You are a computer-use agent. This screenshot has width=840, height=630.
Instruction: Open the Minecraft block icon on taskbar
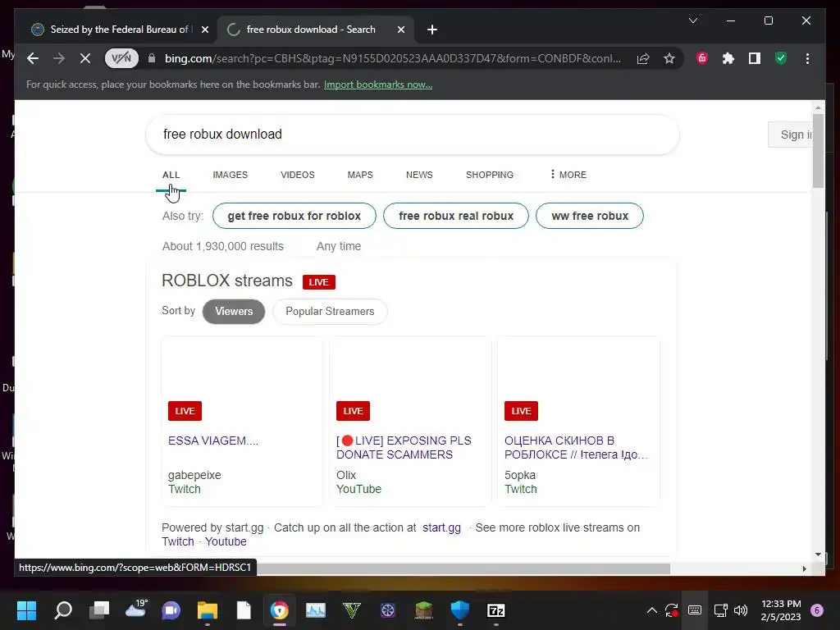point(424,610)
